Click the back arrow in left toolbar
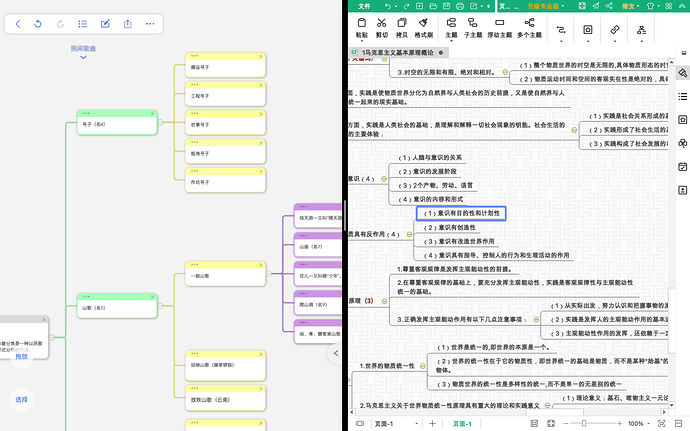Image resolution: width=690 pixels, height=431 pixels. tap(16, 23)
